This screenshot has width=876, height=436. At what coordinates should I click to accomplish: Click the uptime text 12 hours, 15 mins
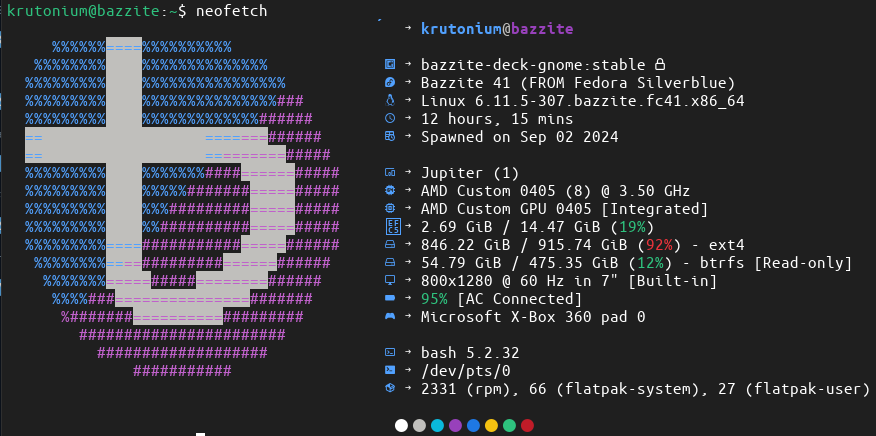click(497, 119)
